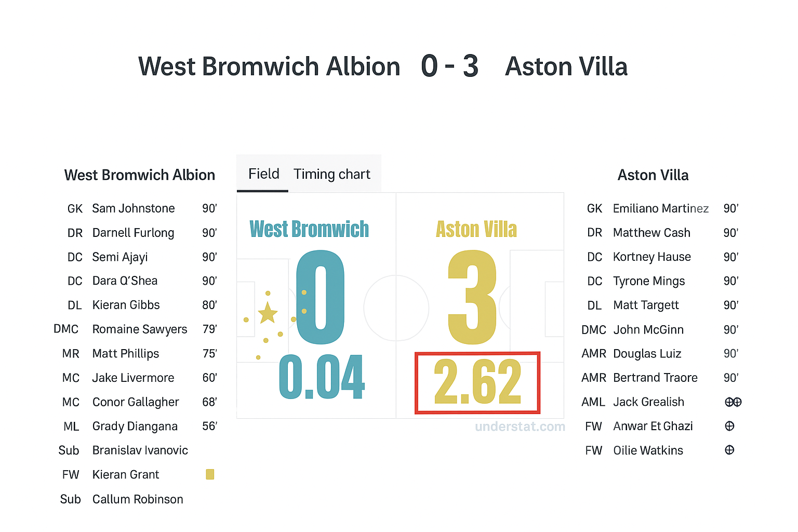Image resolution: width=798 pixels, height=532 pixels.
Task: Click the large yellow 3 on the pitch
Action: point(472,297)
